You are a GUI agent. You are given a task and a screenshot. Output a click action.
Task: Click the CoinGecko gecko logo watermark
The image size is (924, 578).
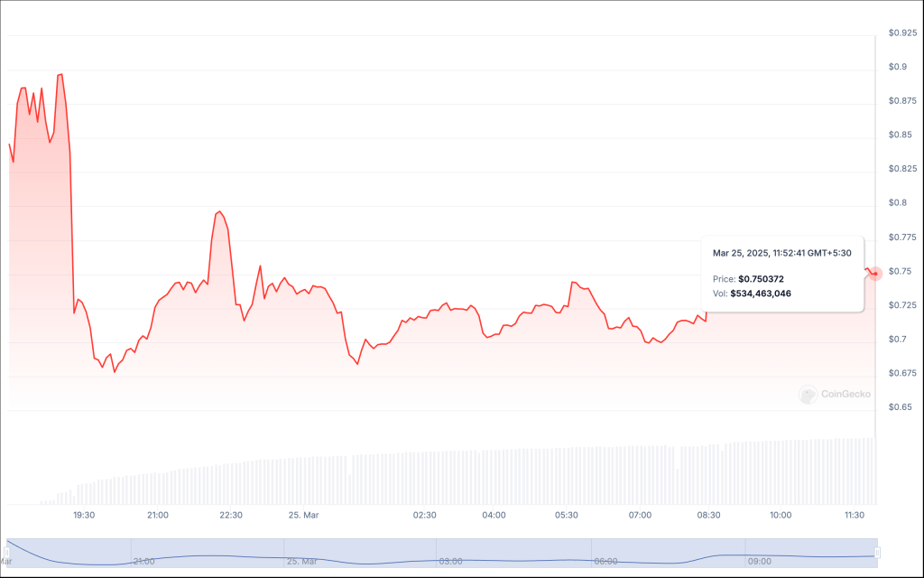[x=808, y=394]
